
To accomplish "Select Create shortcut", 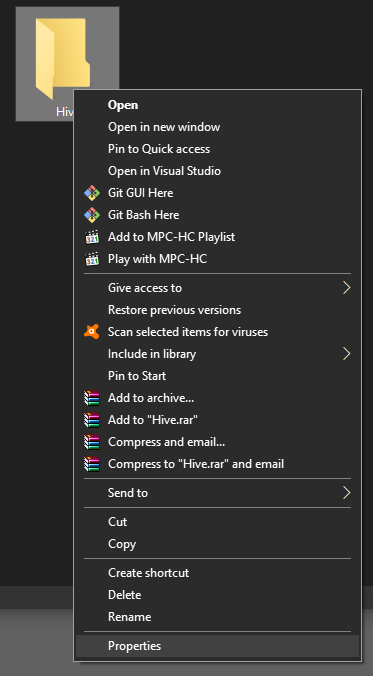I will pyautogui.click(x=217, y=573).
